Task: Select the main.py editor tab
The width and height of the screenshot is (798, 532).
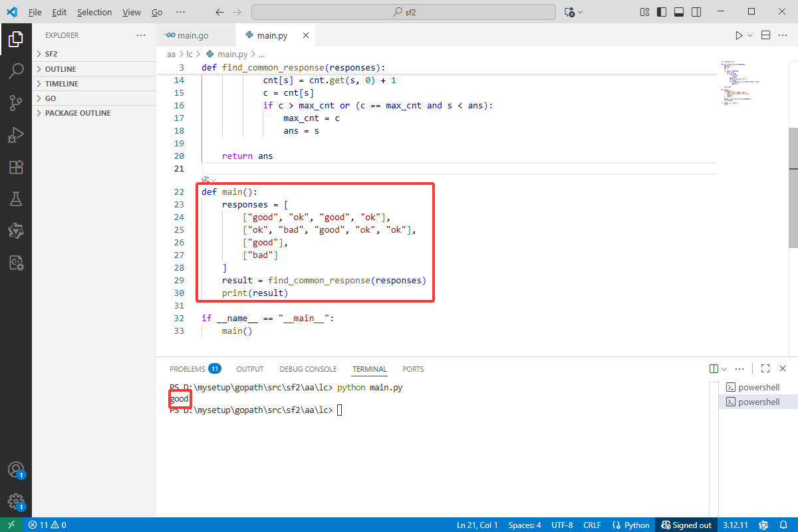Action: [276, 35]
